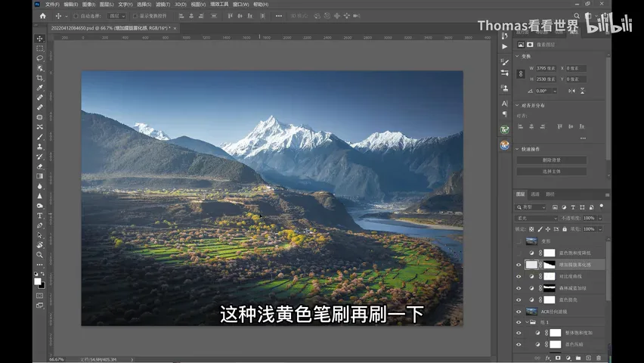Open the 滤镜(T) menu
644x363 pixels.
163,4
